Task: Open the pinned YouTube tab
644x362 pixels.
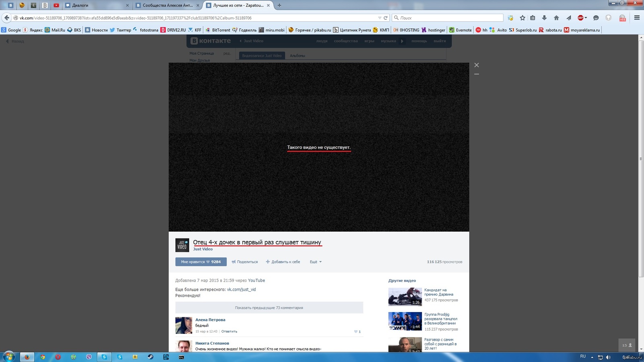Action: click(56, 5)
